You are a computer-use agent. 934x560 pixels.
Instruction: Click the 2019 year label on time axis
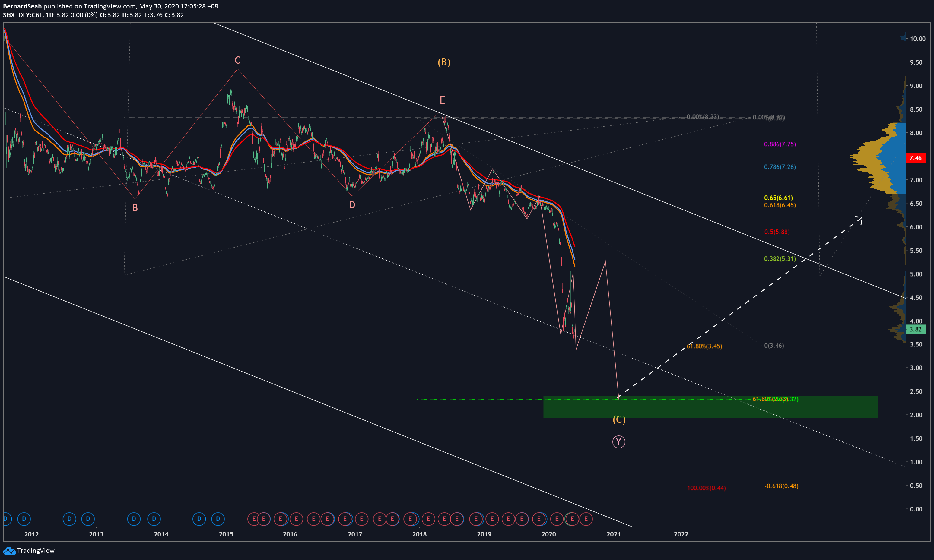click(x=484, y=534)
